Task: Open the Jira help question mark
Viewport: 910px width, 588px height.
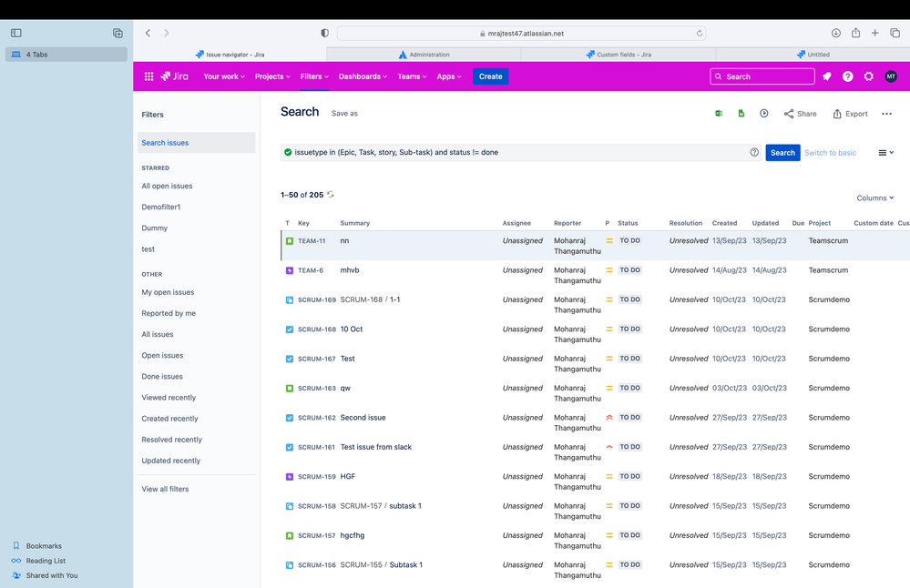Action: [847, 76]
